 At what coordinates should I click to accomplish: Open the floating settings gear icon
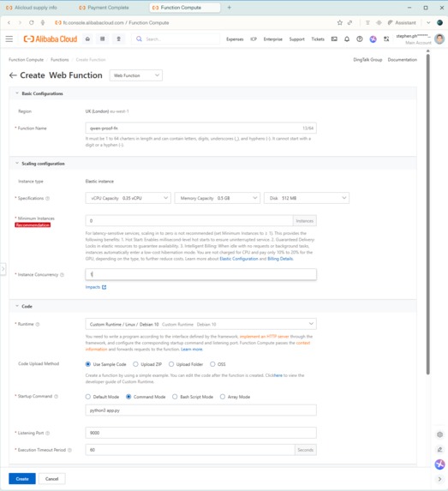click(439, 434)
